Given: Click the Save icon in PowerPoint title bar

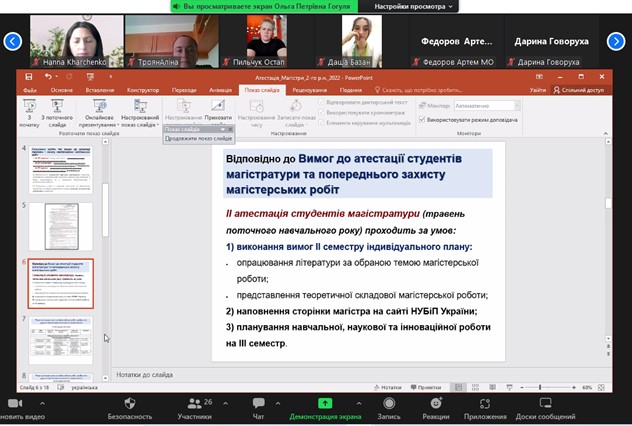Looking at the screenshot, I should [x=28, y=77].
